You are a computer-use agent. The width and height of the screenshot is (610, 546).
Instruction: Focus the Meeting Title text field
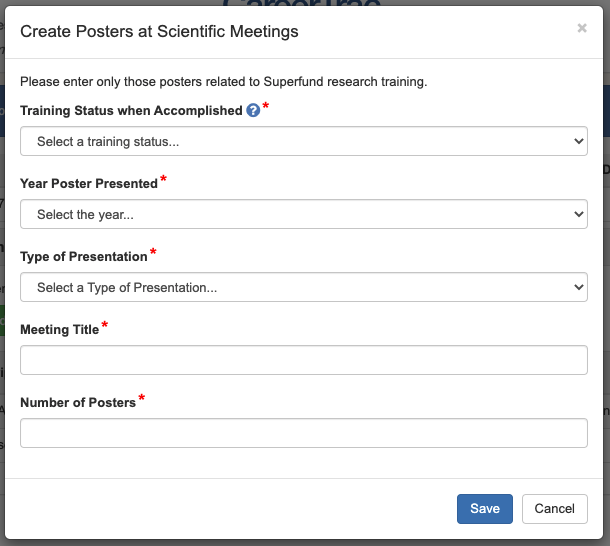(x=303, y=360)
